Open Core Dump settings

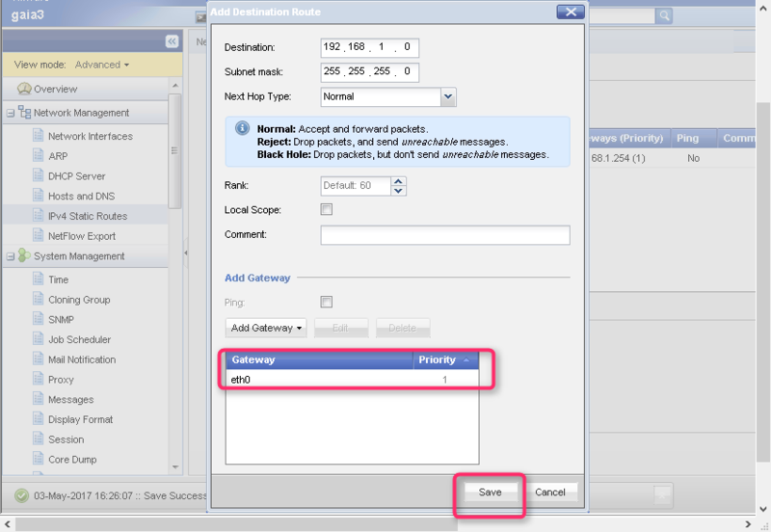[x=72, y=460]
